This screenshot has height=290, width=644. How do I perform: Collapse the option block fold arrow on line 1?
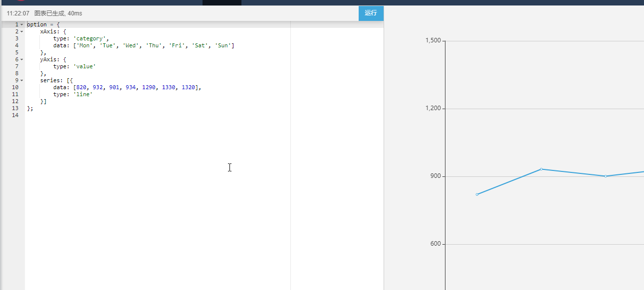point(22,24)
